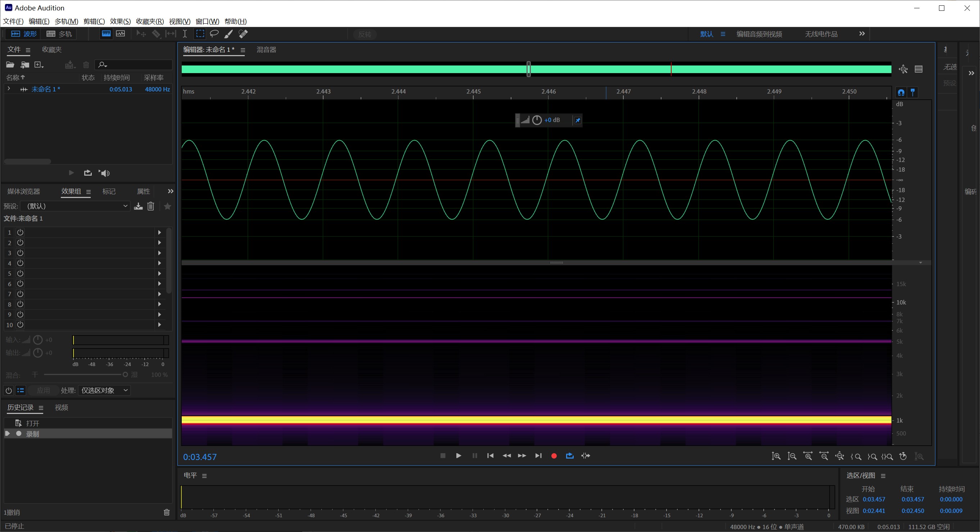This screenshot has width=980, height=532.
Task: Open the 预设 (默认) dropdown
Action: [x=75, y=206]
